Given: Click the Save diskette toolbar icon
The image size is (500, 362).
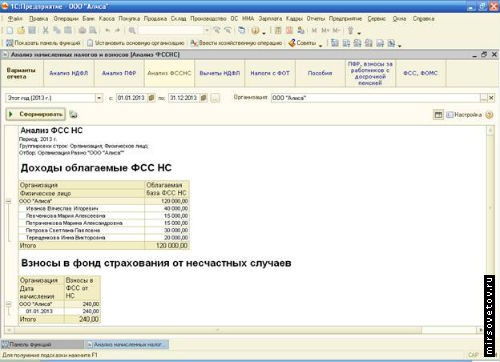Looking at the screenshot, I should pyautogui.click(x=32, y=30).
